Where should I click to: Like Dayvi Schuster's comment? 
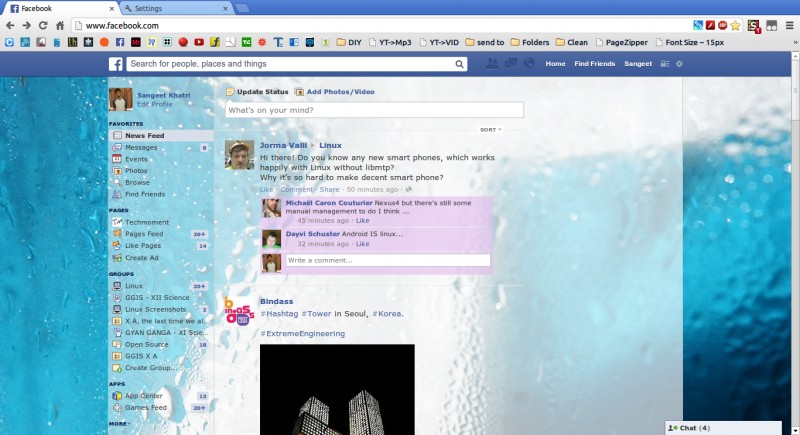362,244
